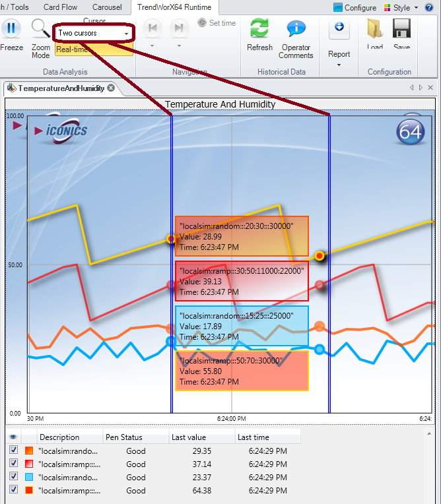Toggle visibility of the 37.14 value pen
Screen dimensions: 441x504
14,464
